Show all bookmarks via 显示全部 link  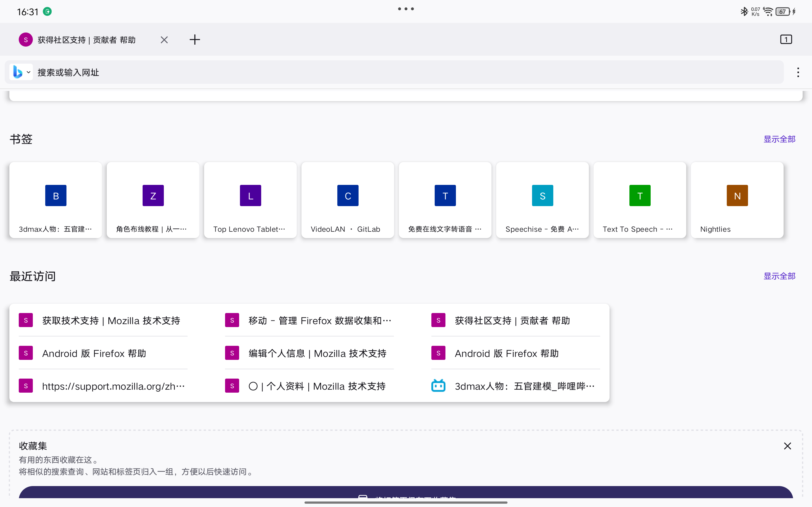pos(779,139)
